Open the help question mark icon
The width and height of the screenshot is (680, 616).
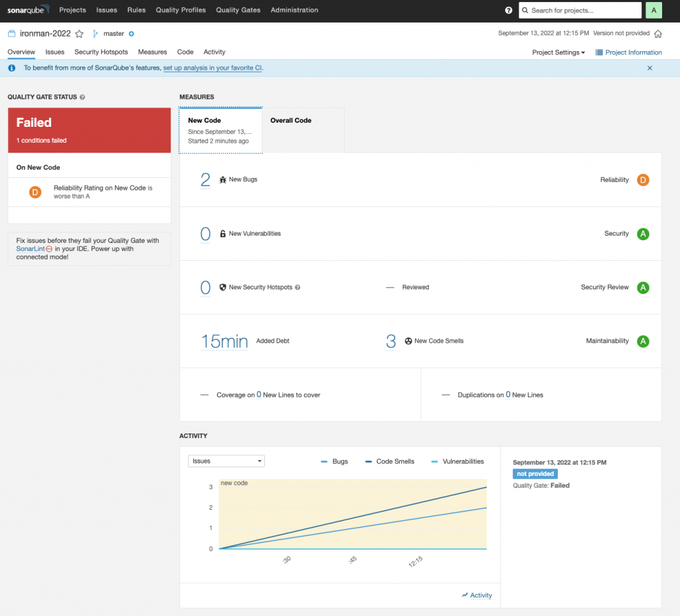coord(509,11)
